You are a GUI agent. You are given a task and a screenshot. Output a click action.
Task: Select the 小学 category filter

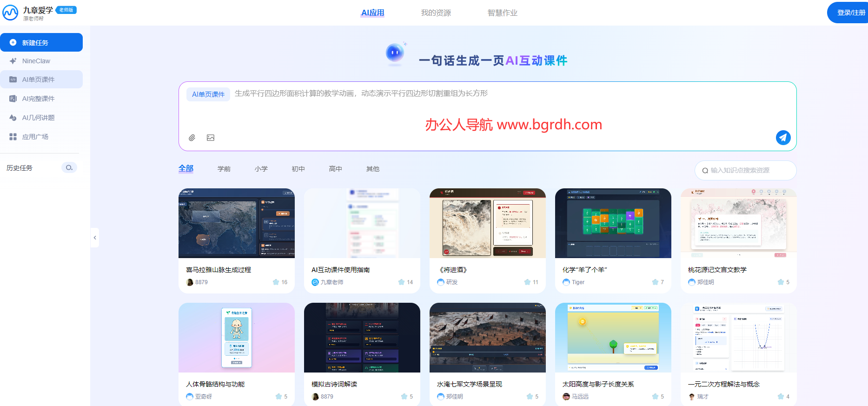tap(261, 169)
